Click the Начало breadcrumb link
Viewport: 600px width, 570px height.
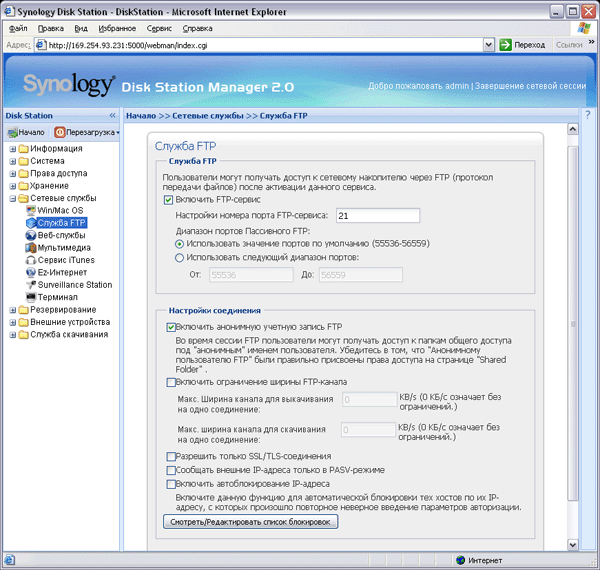tap(141, 116)
